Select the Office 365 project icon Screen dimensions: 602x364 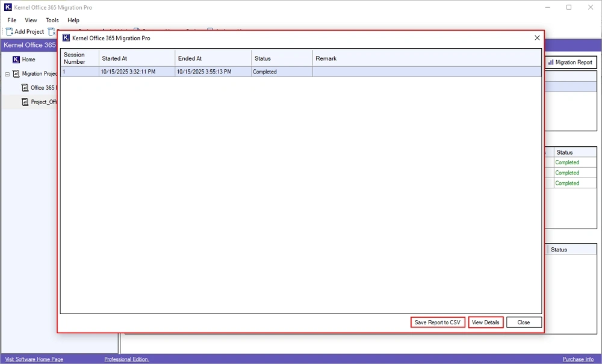25,88
